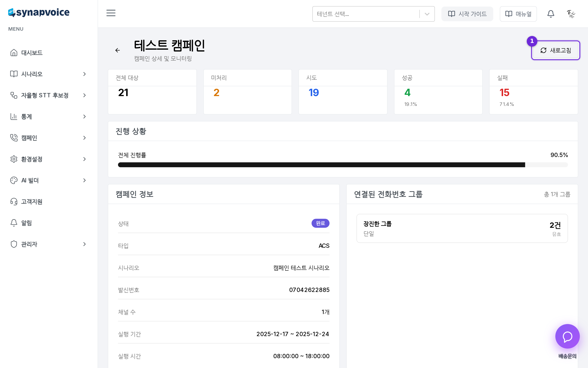Click the 실패 15 stat card
This screenshot has height=368, width=588.
pyautogui.click(x=533, y=92)
